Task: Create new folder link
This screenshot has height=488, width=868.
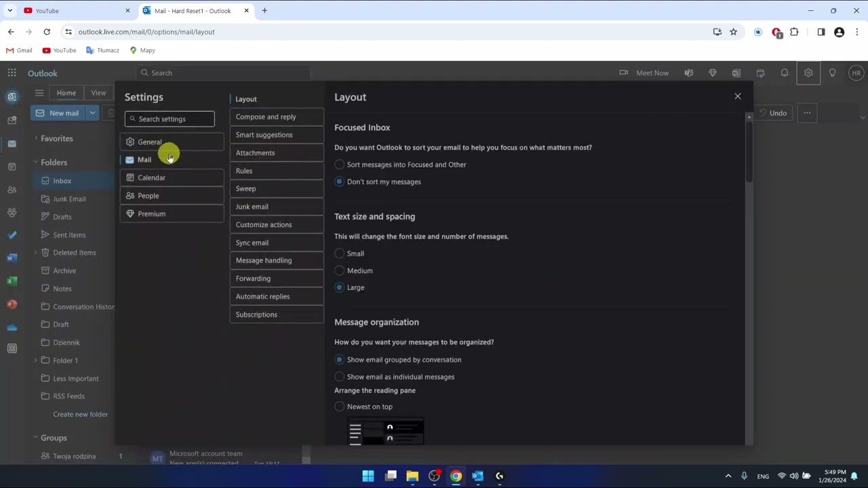Action: coord(80,414)
